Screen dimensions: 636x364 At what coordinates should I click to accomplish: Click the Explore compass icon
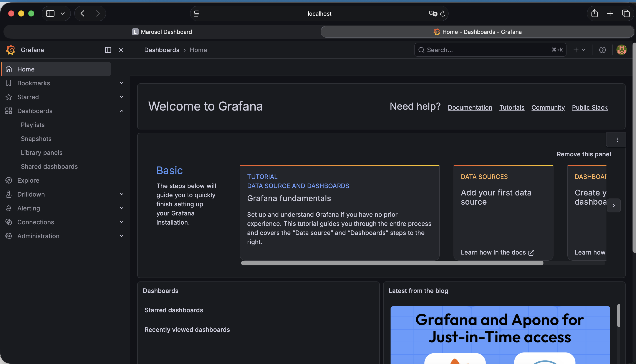[9, 180]
